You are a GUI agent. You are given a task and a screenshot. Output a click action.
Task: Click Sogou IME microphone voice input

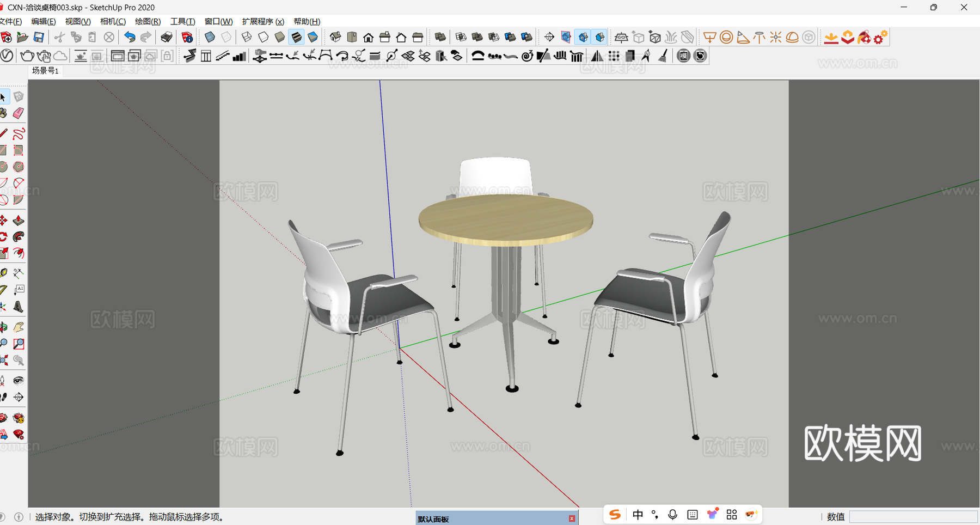pos(673,515)
